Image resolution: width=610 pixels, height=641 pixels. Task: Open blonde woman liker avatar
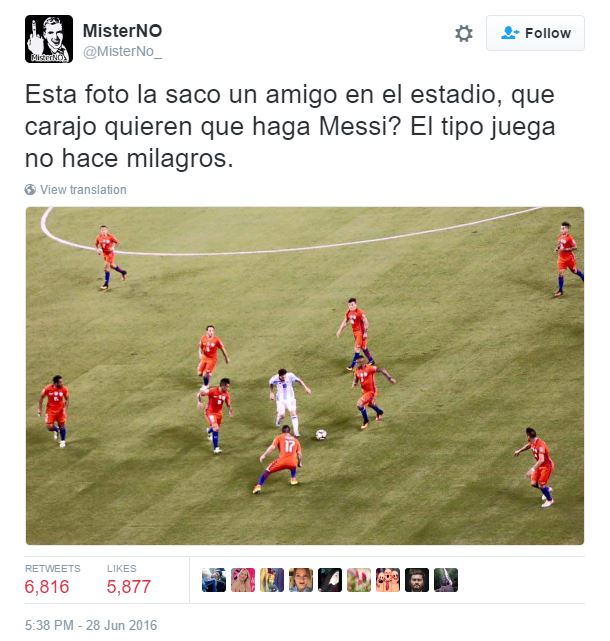(243, 580)
